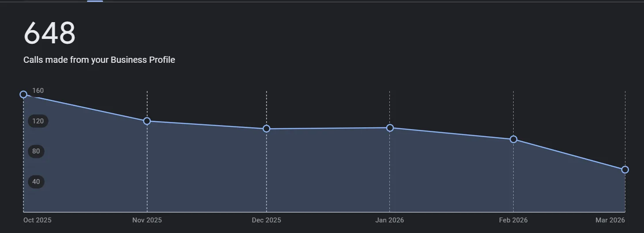
Task: Select the Dec 2025 data point
Action: 267,129
